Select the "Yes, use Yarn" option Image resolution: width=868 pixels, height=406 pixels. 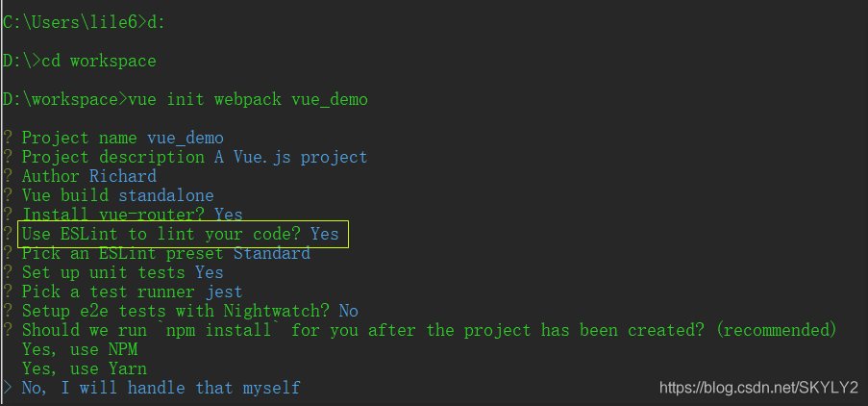pos(85,368)
